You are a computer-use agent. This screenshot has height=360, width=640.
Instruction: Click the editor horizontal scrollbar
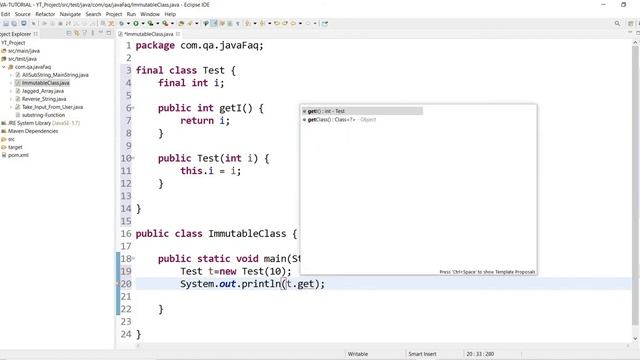coord(382,345)
